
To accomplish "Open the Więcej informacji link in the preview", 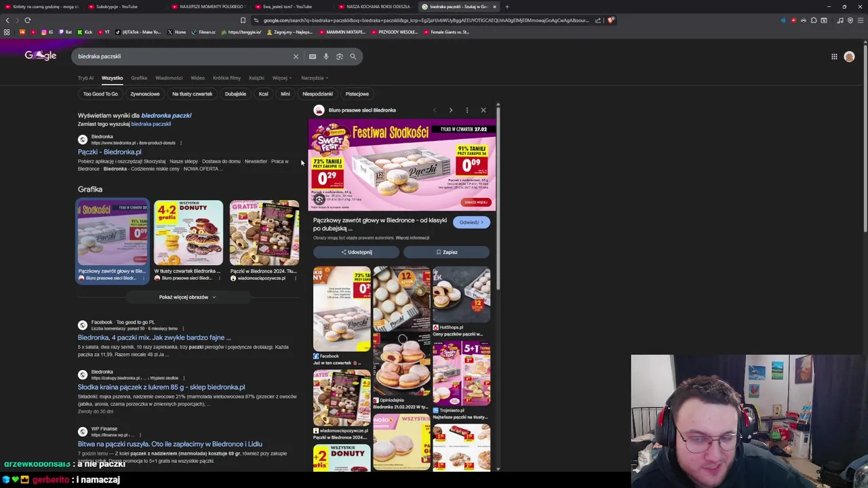I will pos(412,238).
